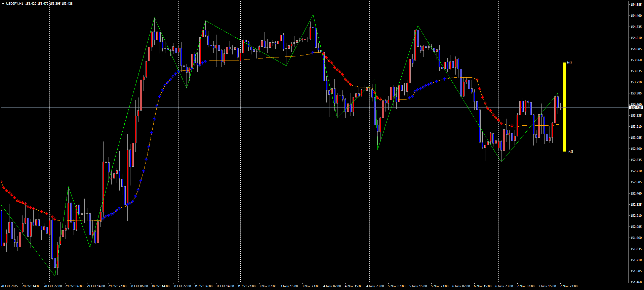Viewport: 644px width, 290px height.
Task: Click the triangle arrow beside USDJPY,H1
Action: (3, 4)
